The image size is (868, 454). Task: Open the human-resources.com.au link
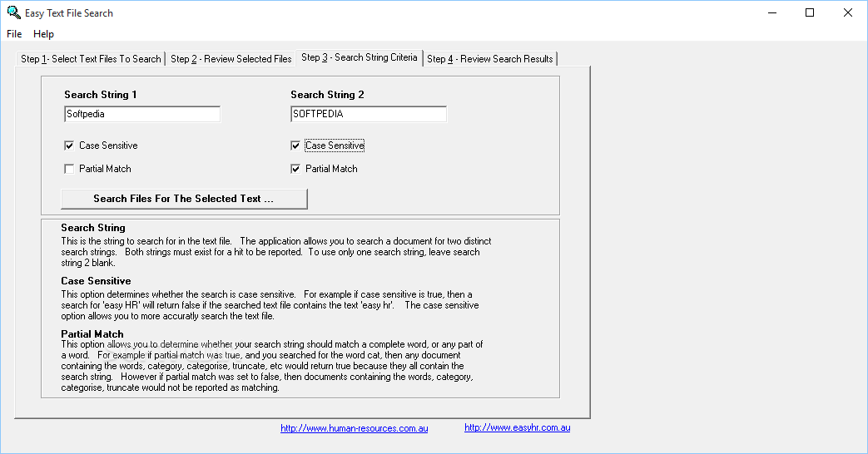tap(355, 428)
